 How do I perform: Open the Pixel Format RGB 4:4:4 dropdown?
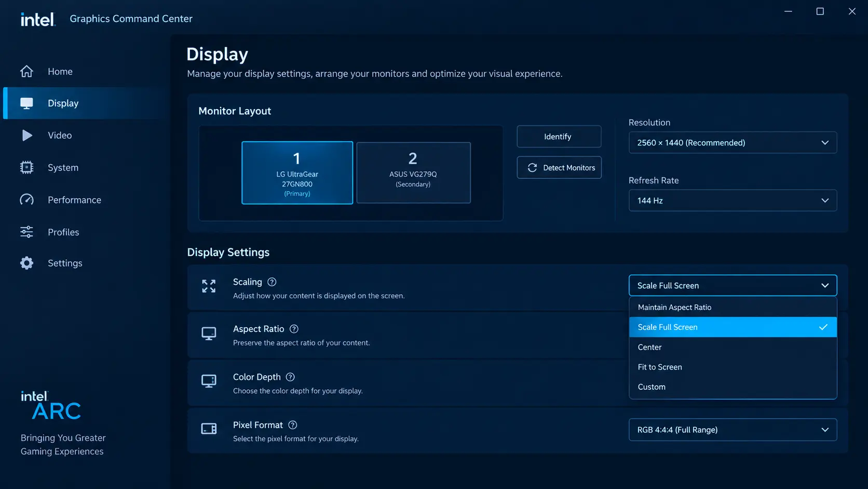pyautogui.click(x=733, y=430)
